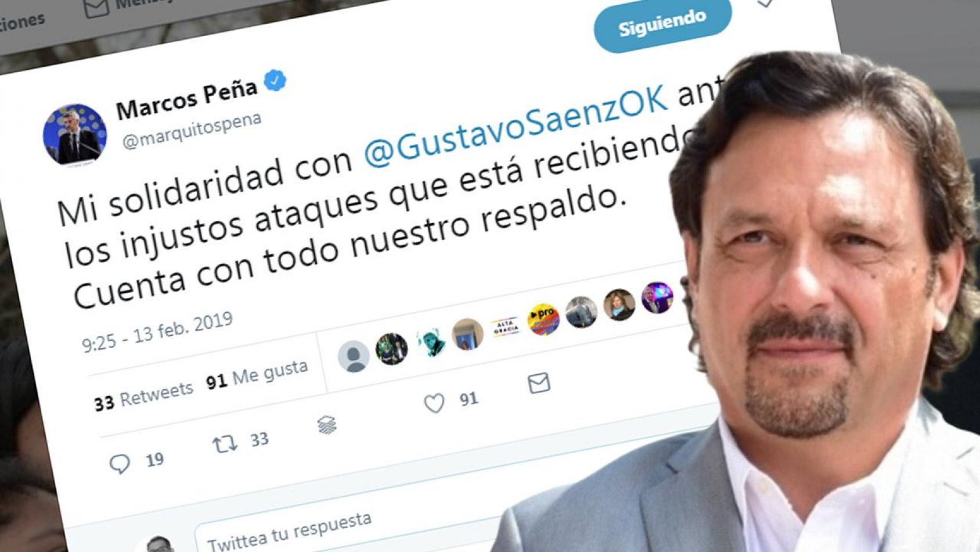The width and height of the screenshot is (980, 552).
Task: Click the reply speech bubble icon
Action: [x=120, y=464]
